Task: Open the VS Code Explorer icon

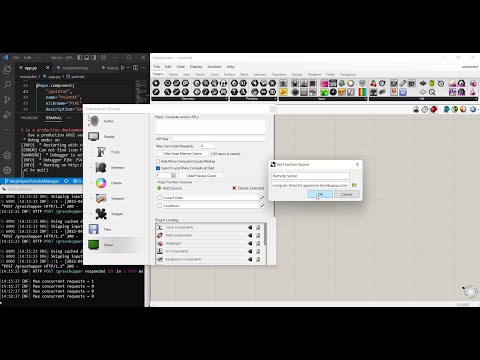Action: 7,70
